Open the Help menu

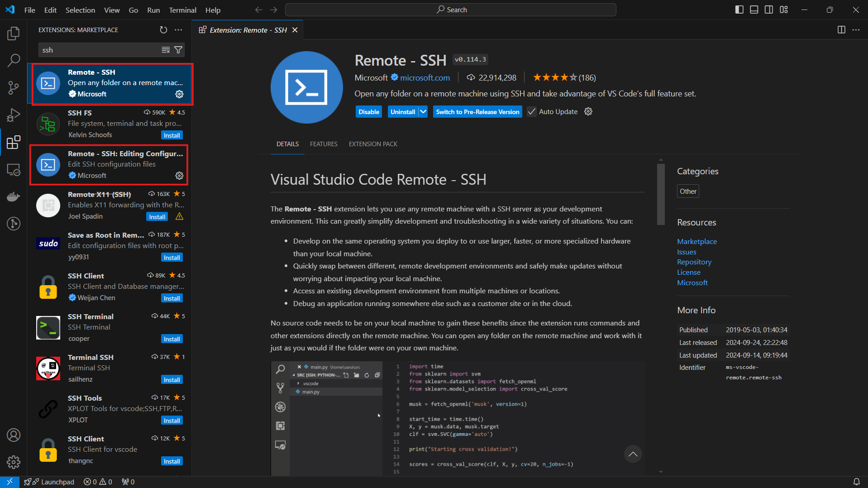pyautogui.click(x=213, y=10)
